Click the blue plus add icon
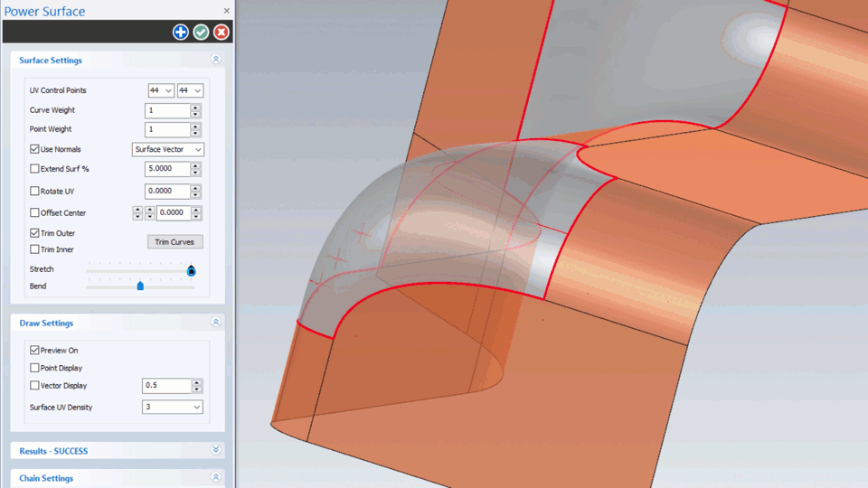Image resolution: width=868 pixels, height=488 pixels. (x=181, y=33)
